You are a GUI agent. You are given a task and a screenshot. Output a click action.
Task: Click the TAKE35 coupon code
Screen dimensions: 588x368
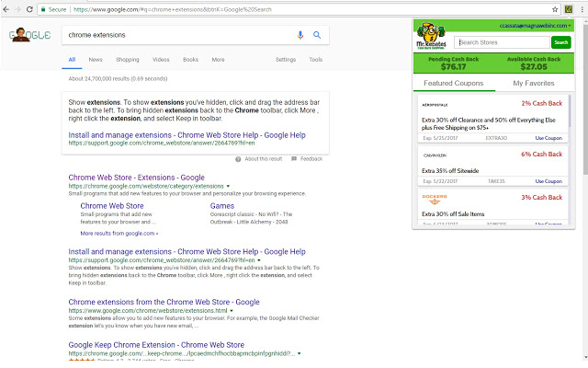click(x=496, y=181)
